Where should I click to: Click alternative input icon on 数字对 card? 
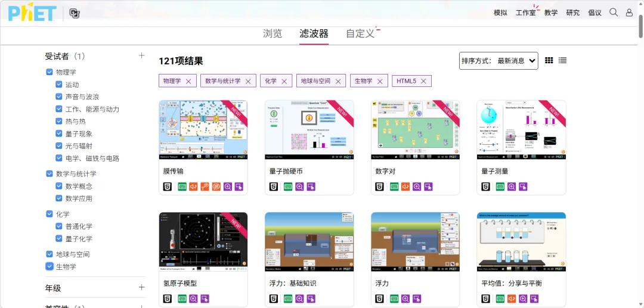pyautogui.click(x=428, y=186)
